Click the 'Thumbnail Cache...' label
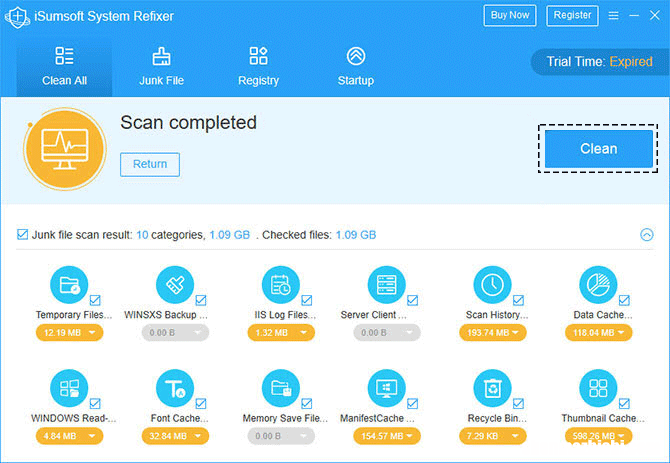The height and width of the screenshot is (463, 670). (x=603, y=418)
